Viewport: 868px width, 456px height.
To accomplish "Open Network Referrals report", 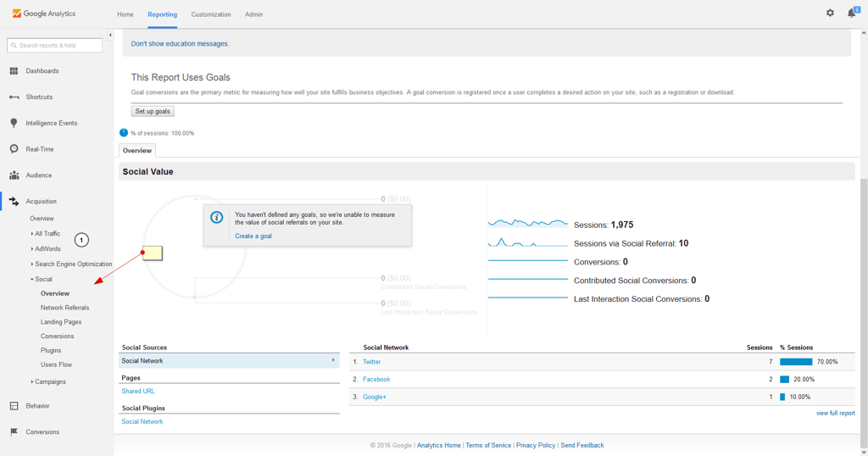I will click(x=64, y=308).
